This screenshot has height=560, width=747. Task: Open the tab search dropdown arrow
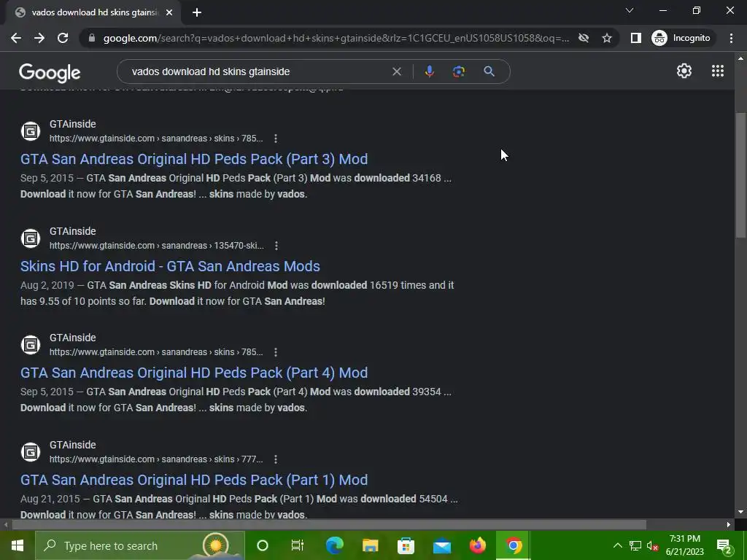coord(630,10)
